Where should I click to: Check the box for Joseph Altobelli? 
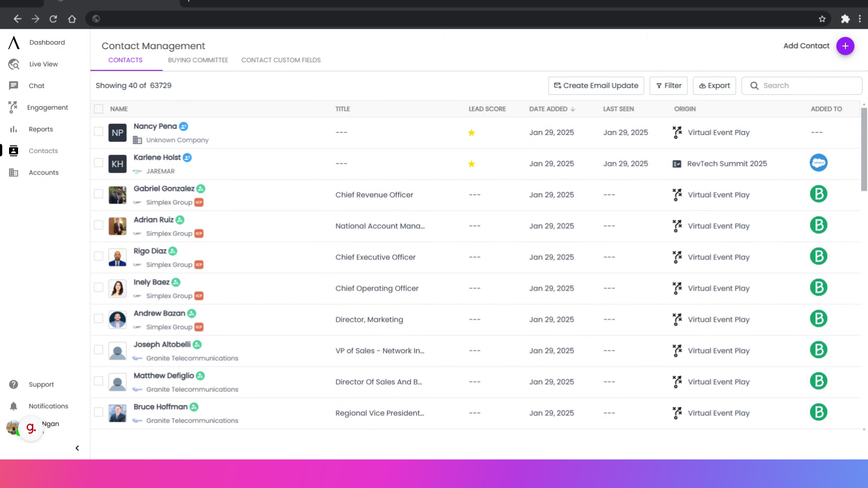tap(99, 350)
